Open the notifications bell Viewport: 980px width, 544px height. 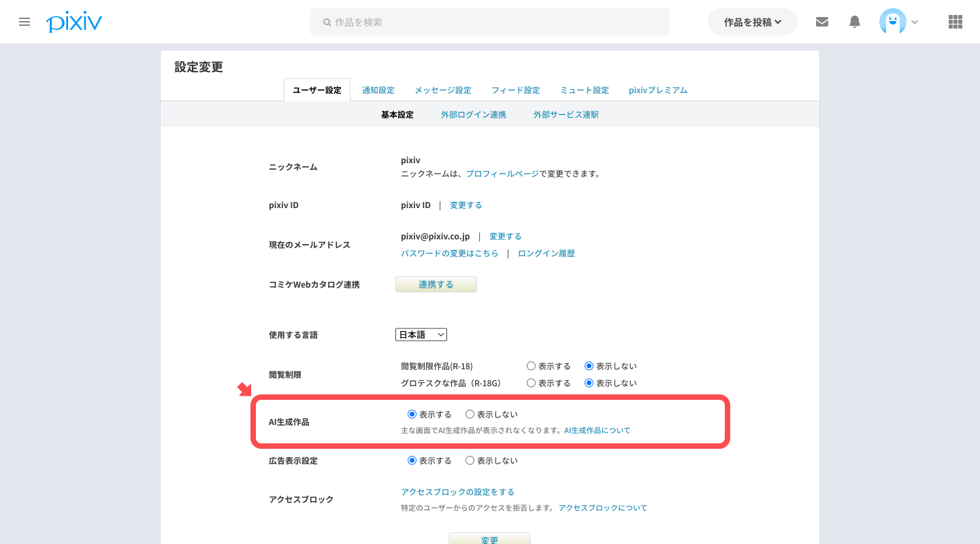(855, 22)
